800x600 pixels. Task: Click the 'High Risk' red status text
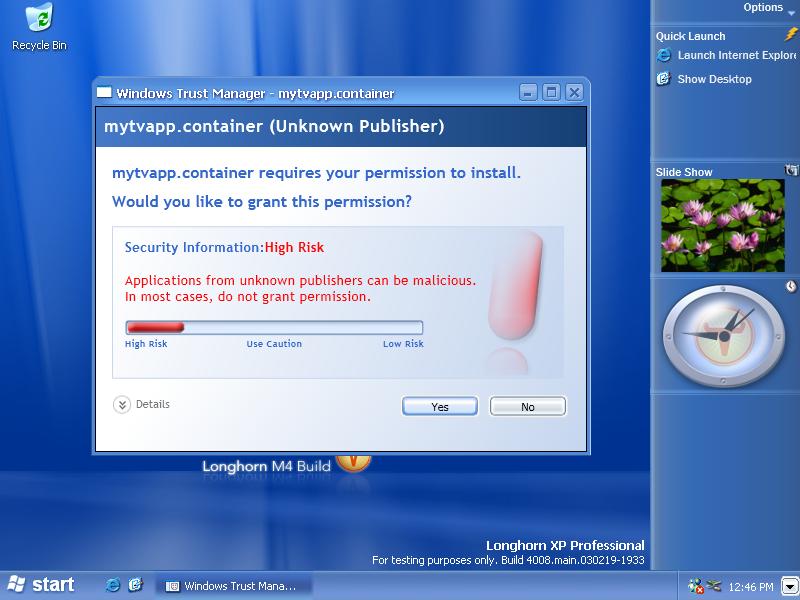(x=294, y=247)
